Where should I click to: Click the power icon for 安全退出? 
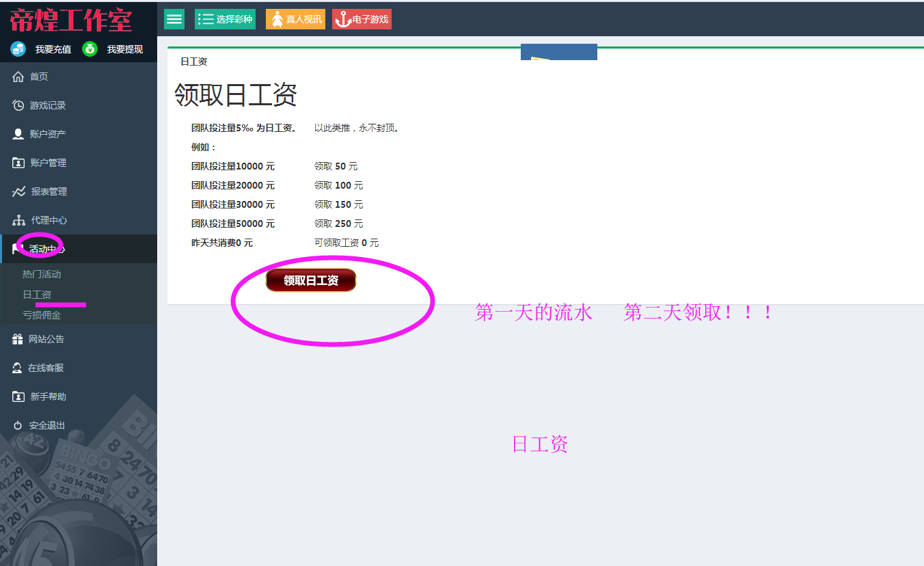18,425
